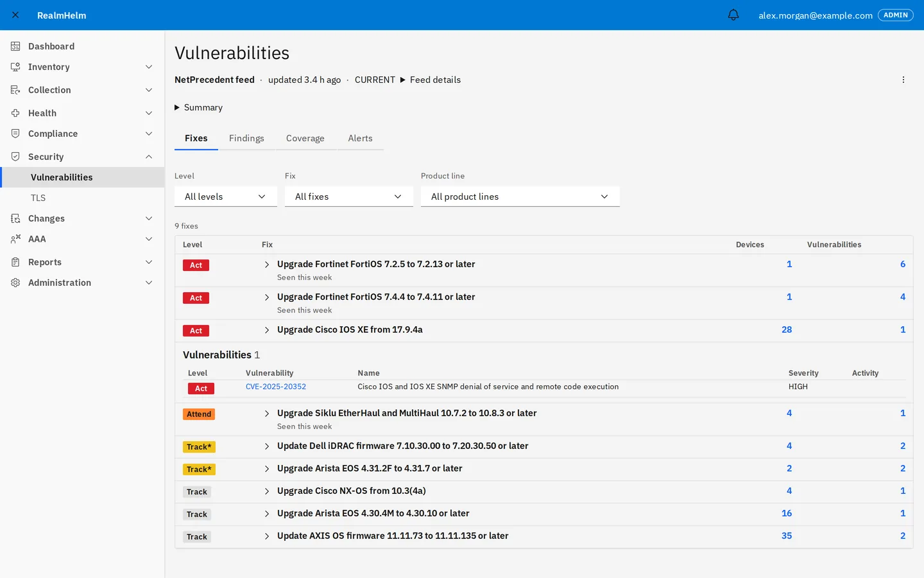924x578 pixels.
Task: Click the HIGH severity value
Action: (x=798, y=387)
